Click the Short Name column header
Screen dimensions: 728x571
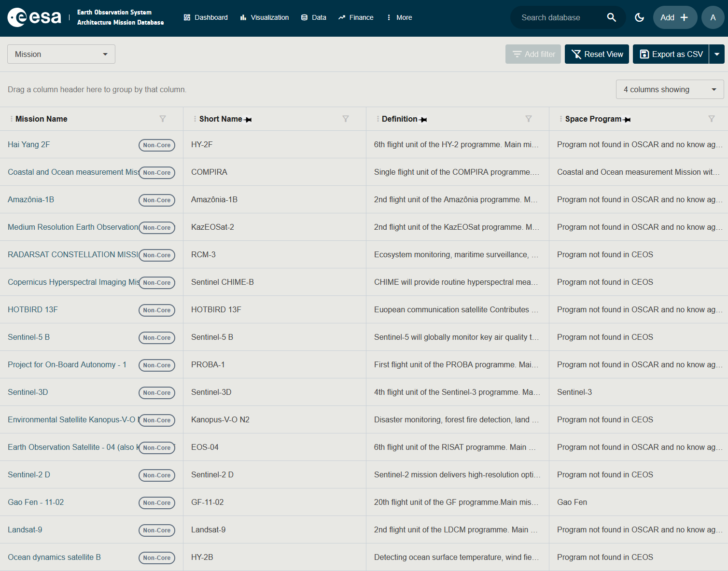(221, 119)
